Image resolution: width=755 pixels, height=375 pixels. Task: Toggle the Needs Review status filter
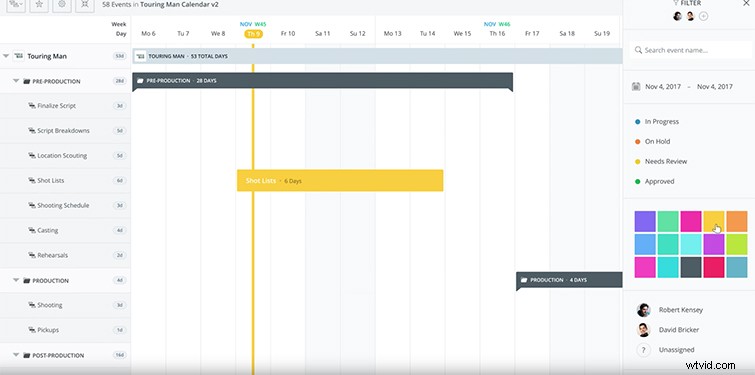tap(661, 161)
